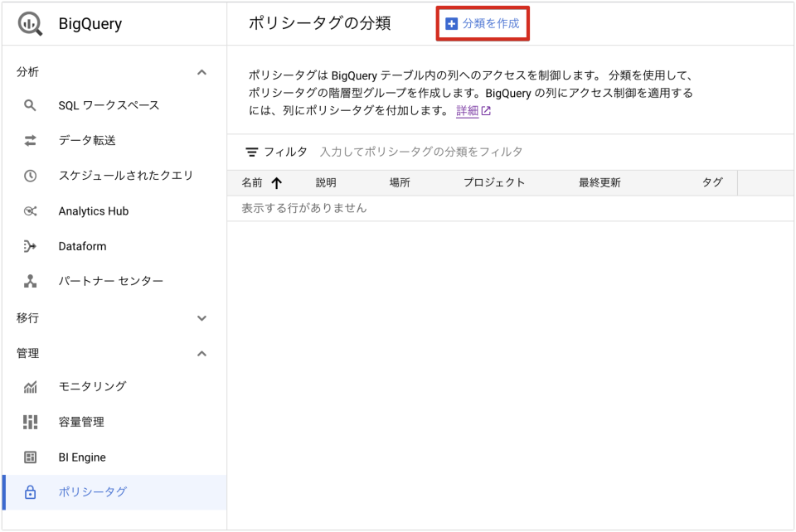Expand the 移行 section
The width and height of the screenshot is (796, 532).
coord(201,317)
